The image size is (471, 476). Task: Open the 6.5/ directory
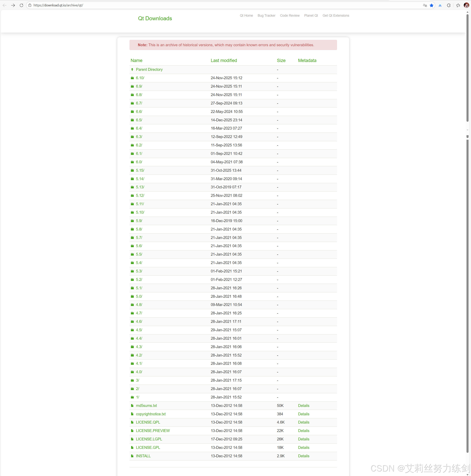[139, 120]
